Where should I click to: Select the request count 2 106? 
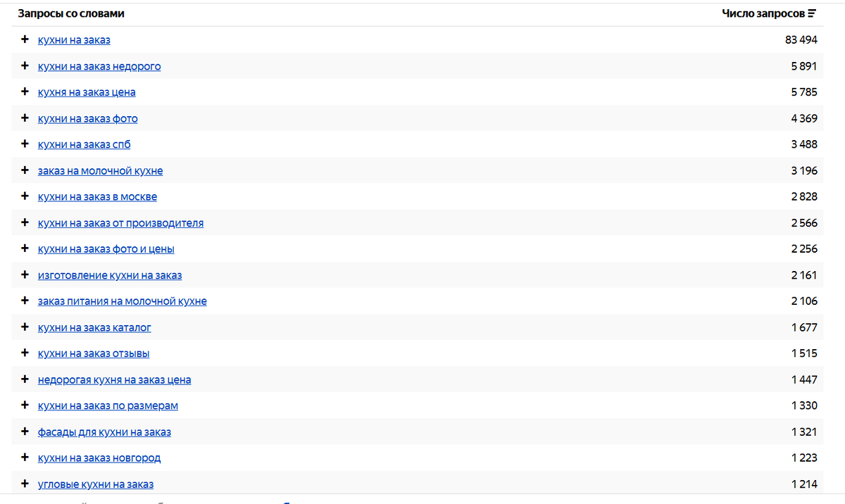click(804, 301)
